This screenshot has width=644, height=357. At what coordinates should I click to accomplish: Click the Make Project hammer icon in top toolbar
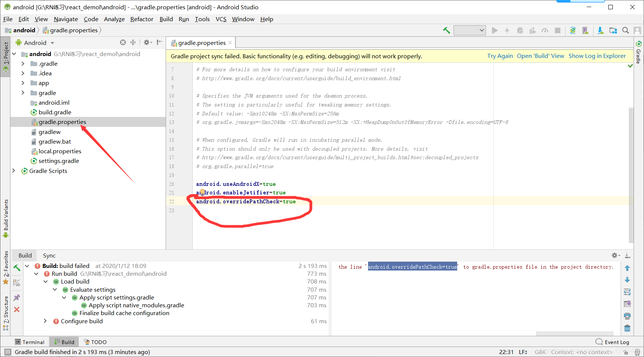[x=446, y=30]
